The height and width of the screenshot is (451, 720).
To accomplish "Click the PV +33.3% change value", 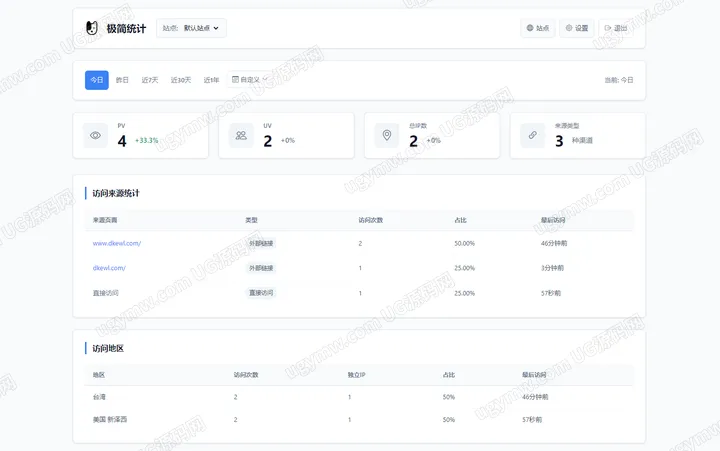I will click(x=146, y=141).
